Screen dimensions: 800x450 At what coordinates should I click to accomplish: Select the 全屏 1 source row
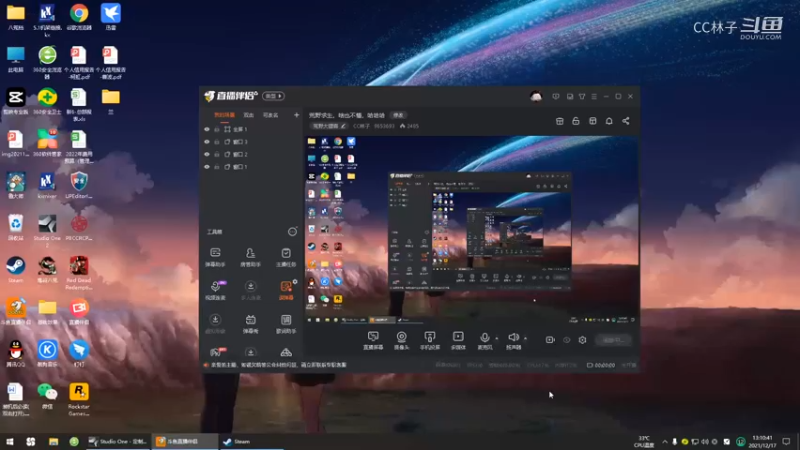252,129
